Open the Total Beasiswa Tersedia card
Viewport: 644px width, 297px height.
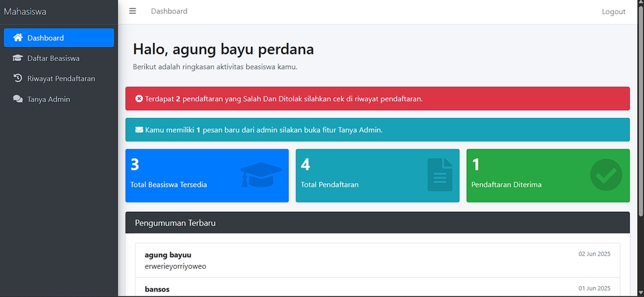[207, 176]
